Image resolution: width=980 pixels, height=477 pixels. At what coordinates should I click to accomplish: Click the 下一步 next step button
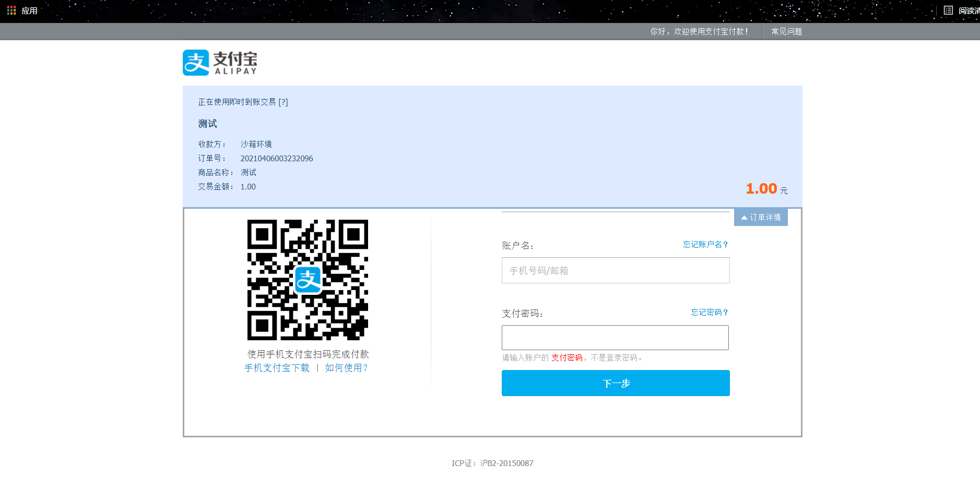[616, 383]
